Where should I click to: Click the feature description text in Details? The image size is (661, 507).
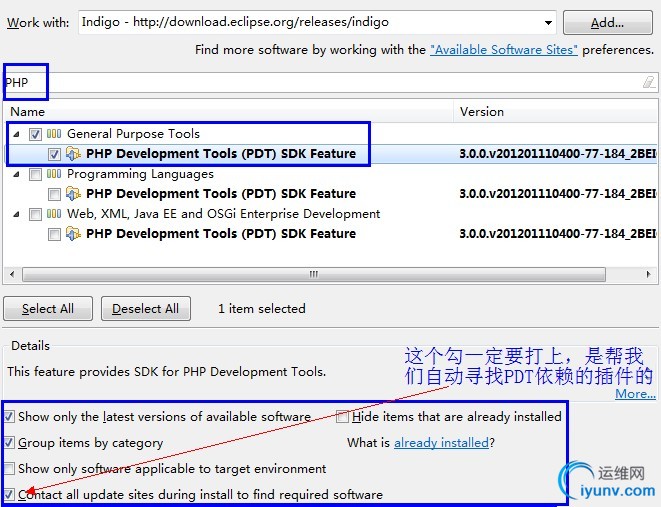click(167, 372)
